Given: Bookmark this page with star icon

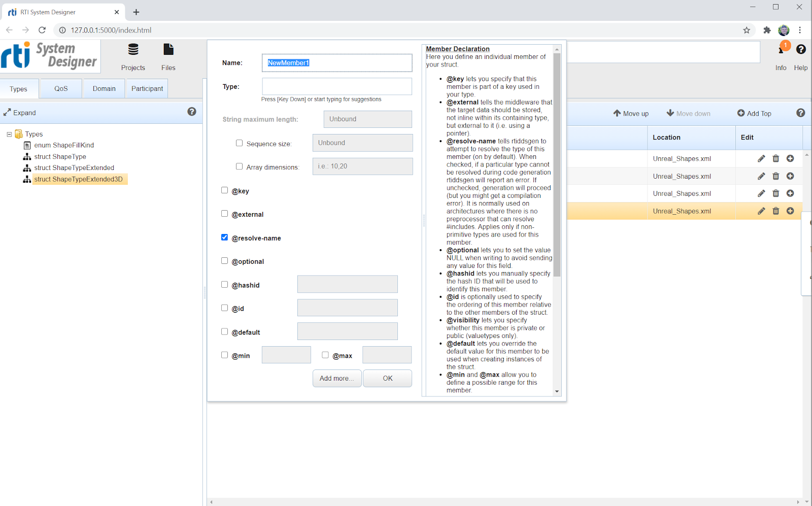Looking at the screenshot, I should pos(747,30).
